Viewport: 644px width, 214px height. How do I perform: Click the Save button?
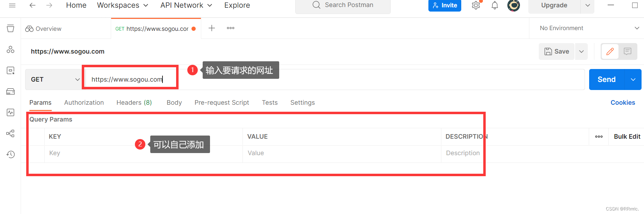pos(557,51)
